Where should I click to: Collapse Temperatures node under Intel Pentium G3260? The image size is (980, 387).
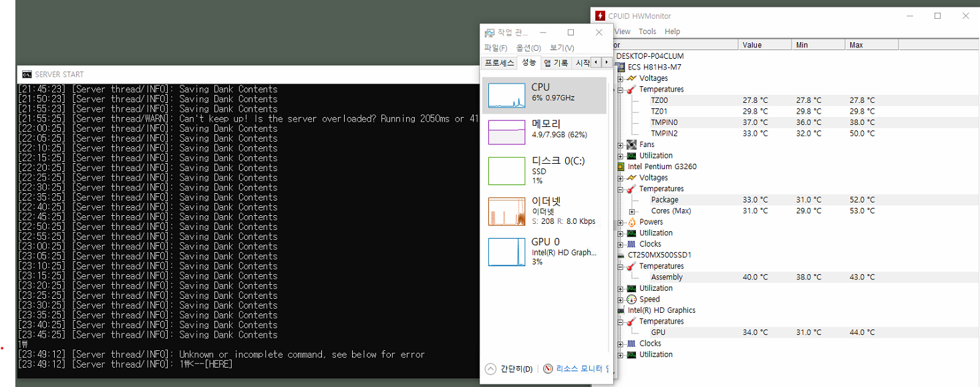coord(621,188)
